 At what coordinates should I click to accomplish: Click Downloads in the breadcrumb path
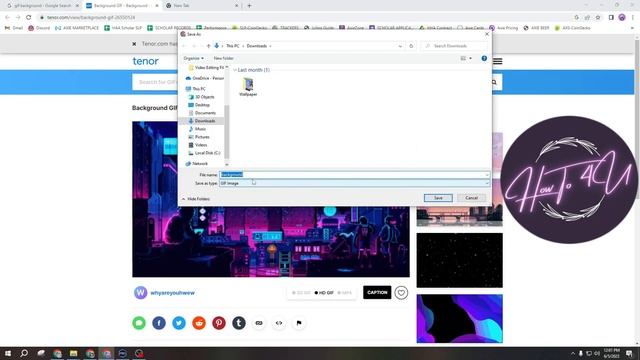(256, 46)
